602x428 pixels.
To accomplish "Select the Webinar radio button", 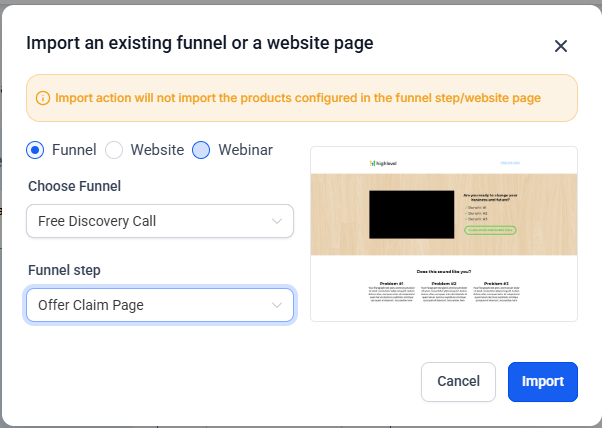I will 201,150.
